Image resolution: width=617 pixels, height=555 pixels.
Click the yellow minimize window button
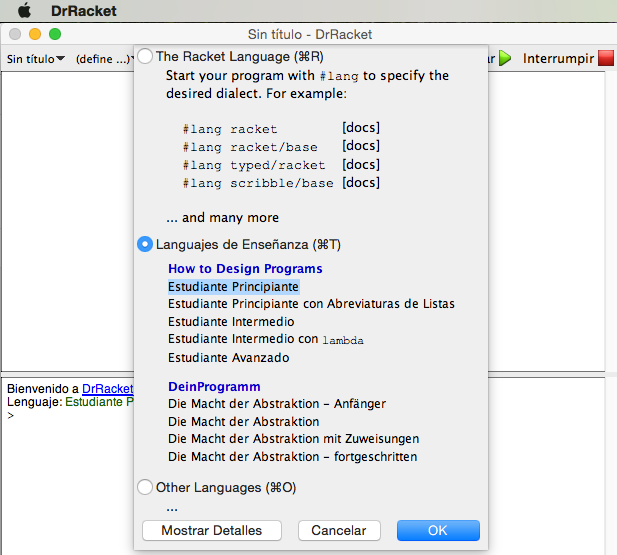pos(35,34)
